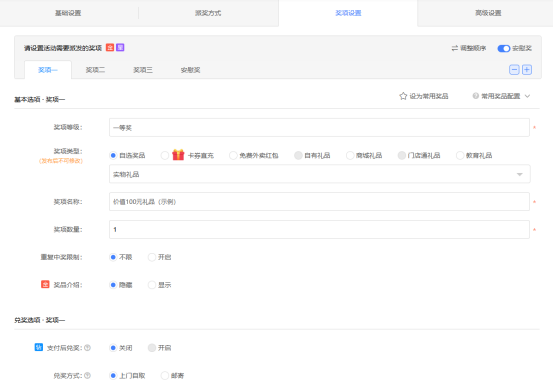Click the 调整顺序 swap-arrows button
The width and height of the screenshot is (553, 389).
coord(469,48)
